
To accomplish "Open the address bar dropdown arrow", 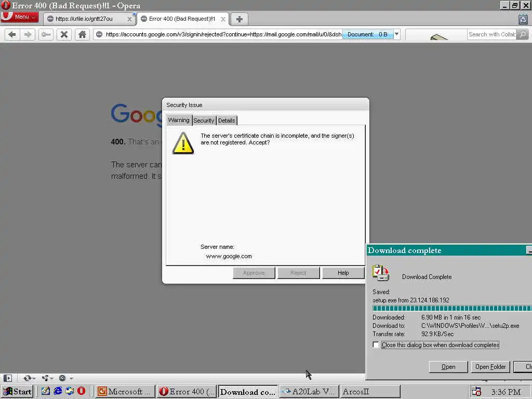I will tap(396, 34).
